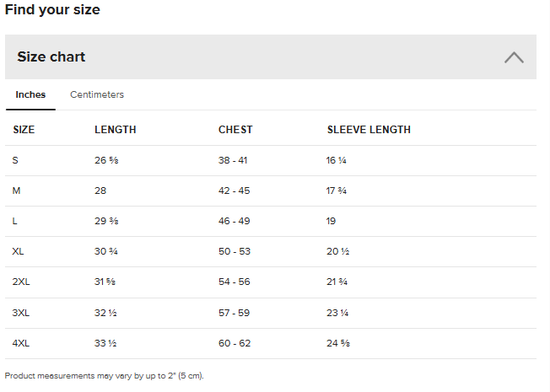Select the 2XL size row label
550x392 pixels.
(21, 282)
